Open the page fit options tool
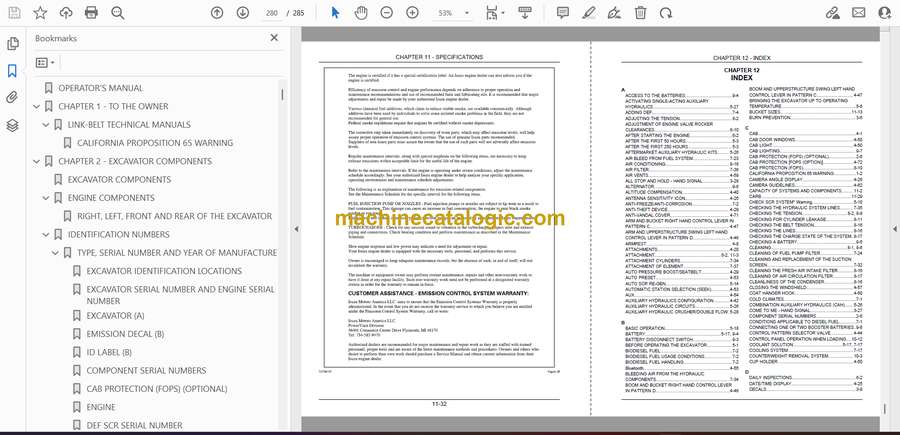 (x=495, y=13)
